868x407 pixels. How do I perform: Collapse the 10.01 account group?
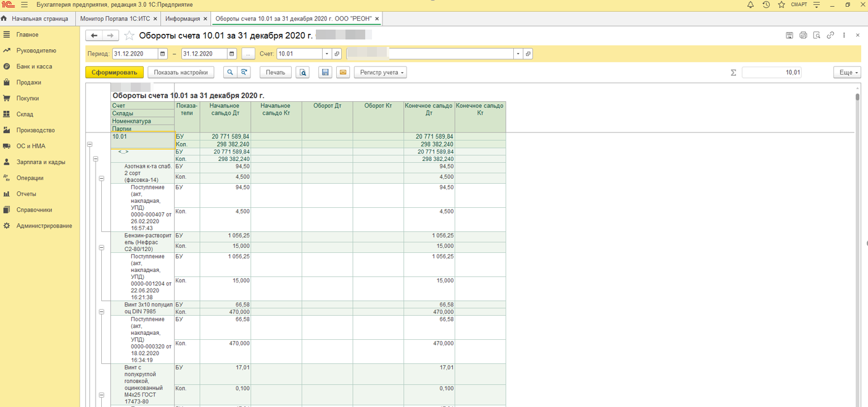(x=89, y=144)
